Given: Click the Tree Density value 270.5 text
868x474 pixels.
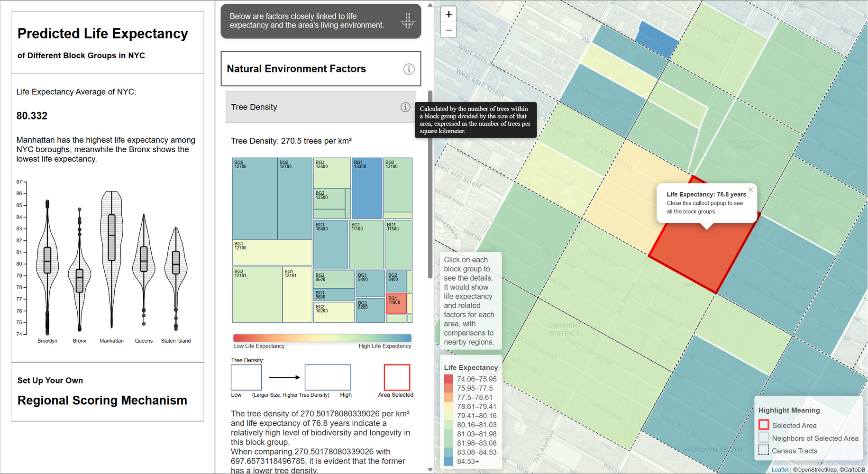Looking at the screenshot, I should [291, 141].
